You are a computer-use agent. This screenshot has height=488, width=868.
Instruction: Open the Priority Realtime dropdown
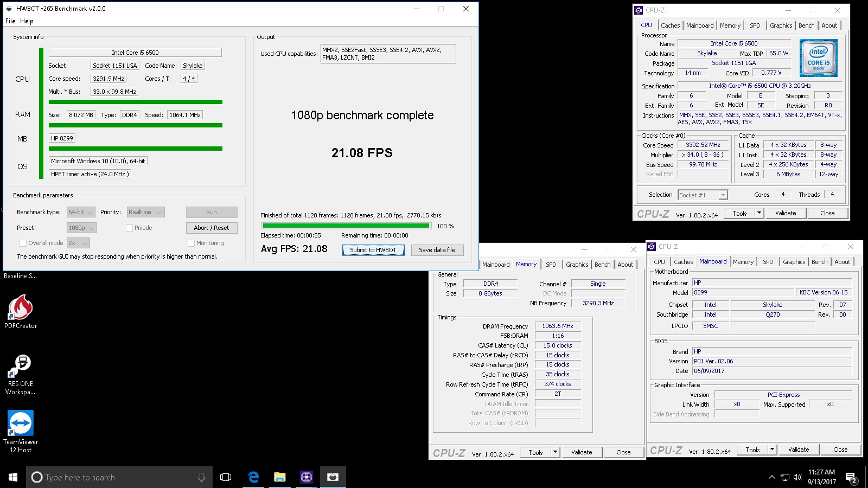pos(145,212)
